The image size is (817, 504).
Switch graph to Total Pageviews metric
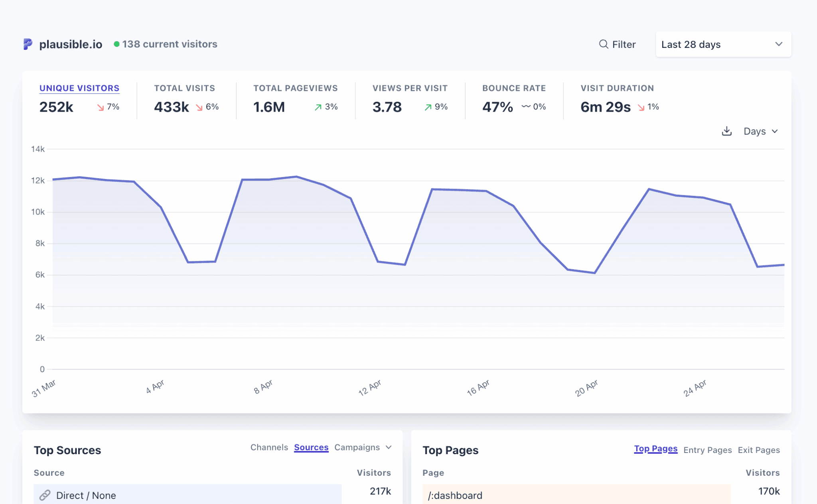[x=295, y=88]
